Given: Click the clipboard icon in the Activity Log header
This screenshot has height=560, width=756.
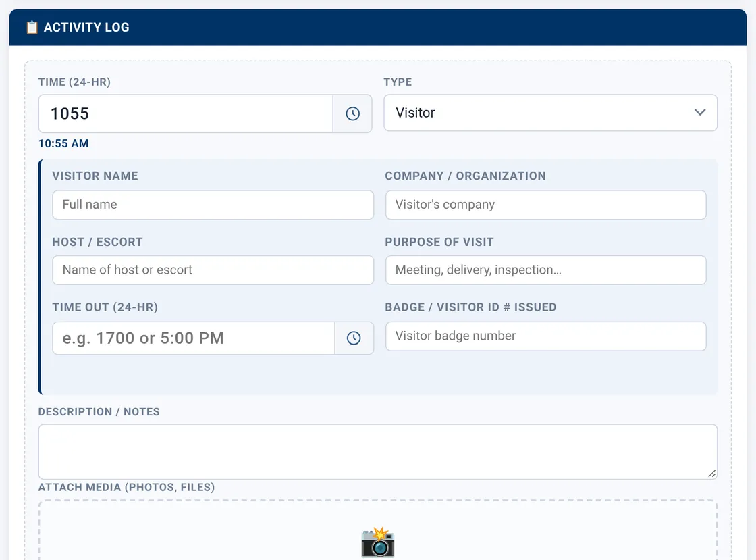Looking at the screenshot, I should click(32, 28).
